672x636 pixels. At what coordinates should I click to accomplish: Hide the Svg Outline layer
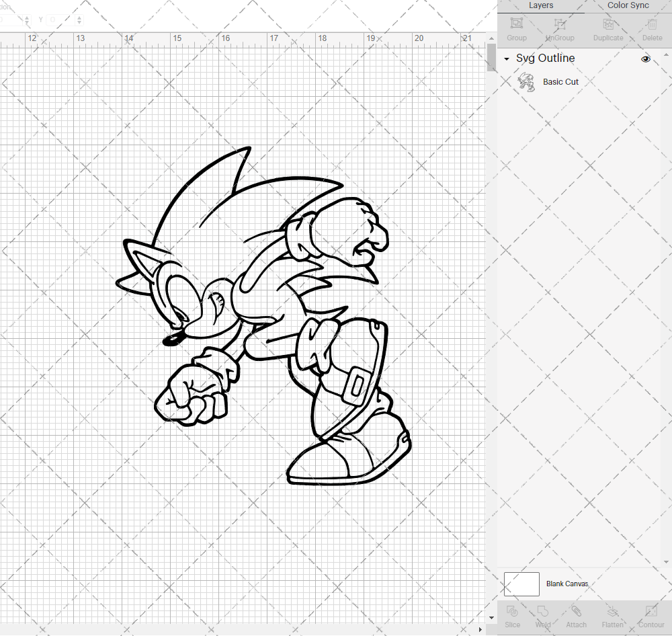tap(645, 59)
